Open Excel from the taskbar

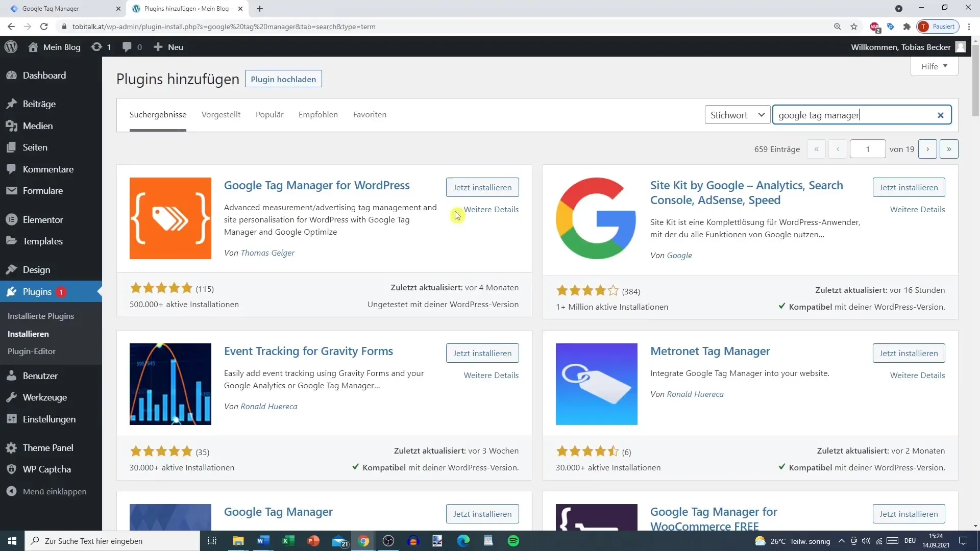288,541
